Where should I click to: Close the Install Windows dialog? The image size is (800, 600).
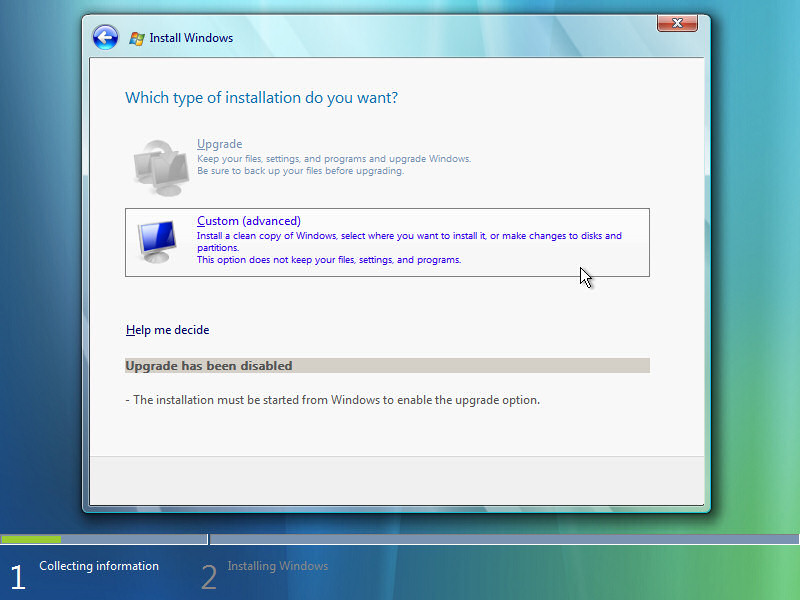[677, 23]
